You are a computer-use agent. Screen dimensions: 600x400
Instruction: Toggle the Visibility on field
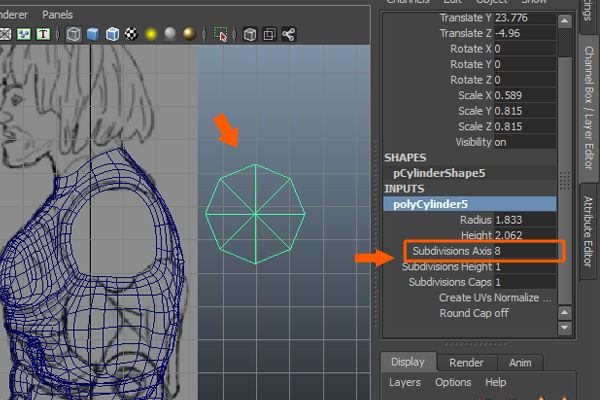coord(518,142)
